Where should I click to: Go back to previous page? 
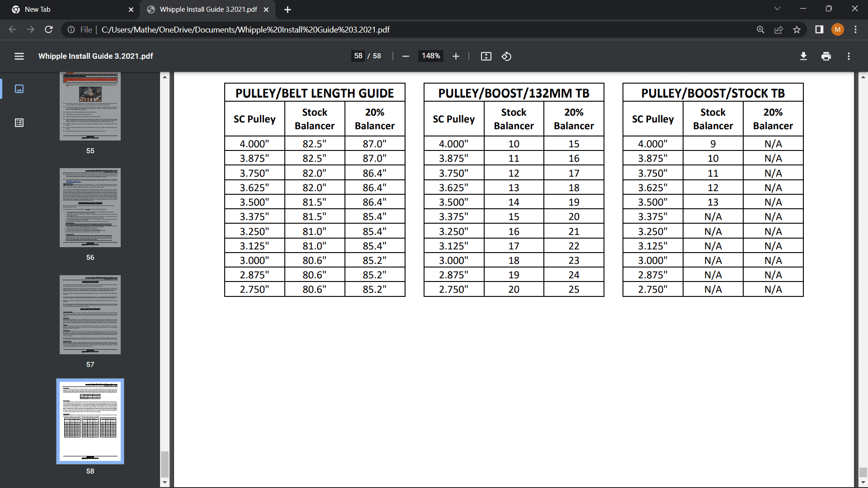[x=12, y=29]
